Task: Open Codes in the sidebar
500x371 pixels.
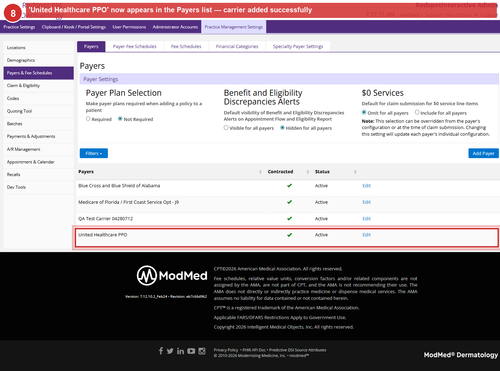Action: pos(39,98)
